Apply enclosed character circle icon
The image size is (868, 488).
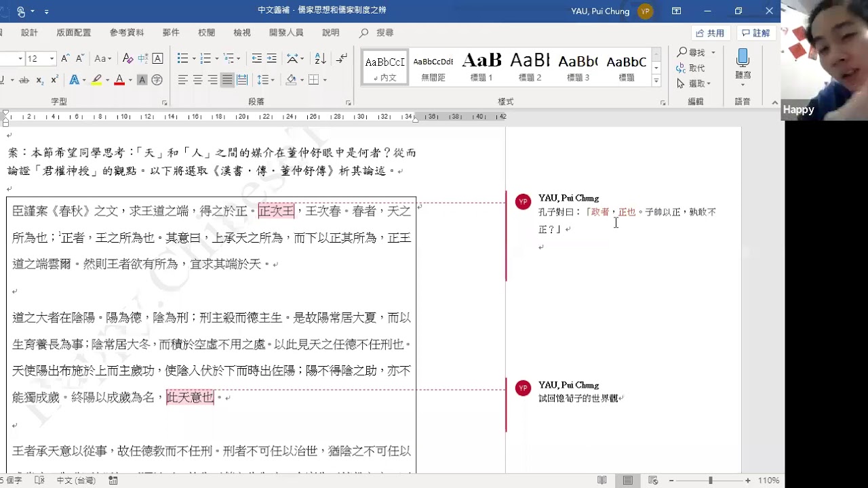coord(157,80)
